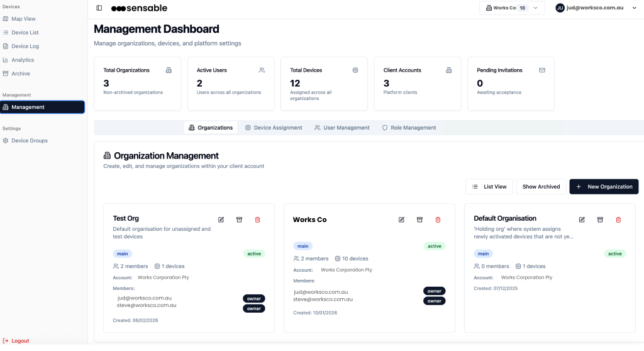644x351 pixels.
Task: Click the Works Co card title
Action: [309, 220]
